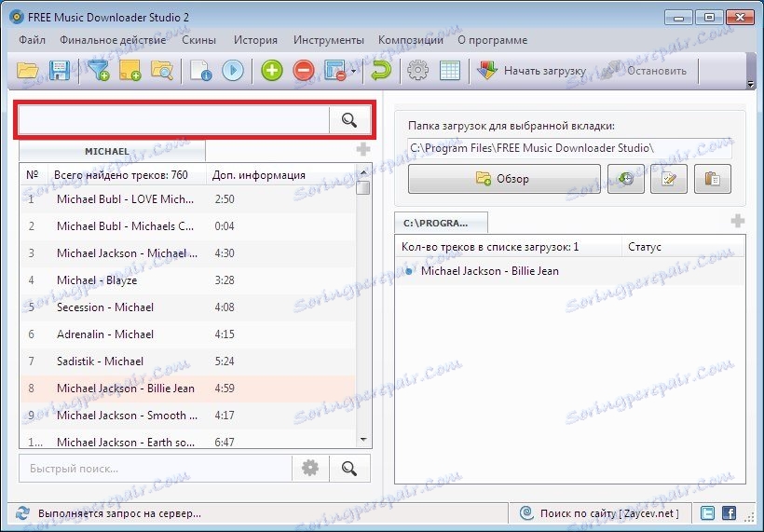The image size is (764, 532).
Task: Add new download tab with plus icon
Action: [738, 221]
